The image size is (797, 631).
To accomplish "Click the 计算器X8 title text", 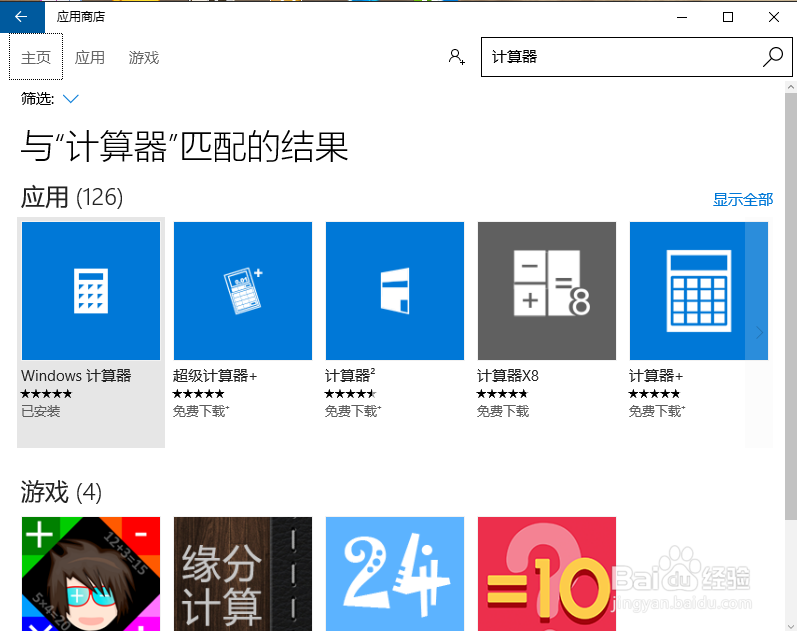I will (508, 376).
